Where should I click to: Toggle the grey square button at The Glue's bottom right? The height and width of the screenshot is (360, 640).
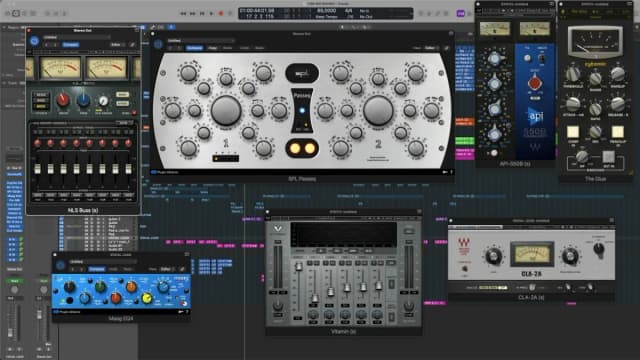[x=609, y=156]
